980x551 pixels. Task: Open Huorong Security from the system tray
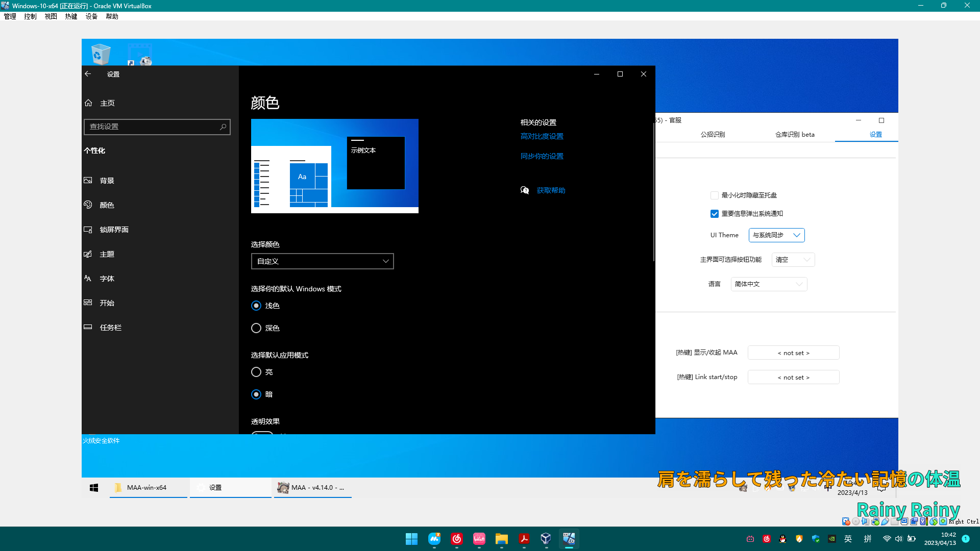(799, 539)
